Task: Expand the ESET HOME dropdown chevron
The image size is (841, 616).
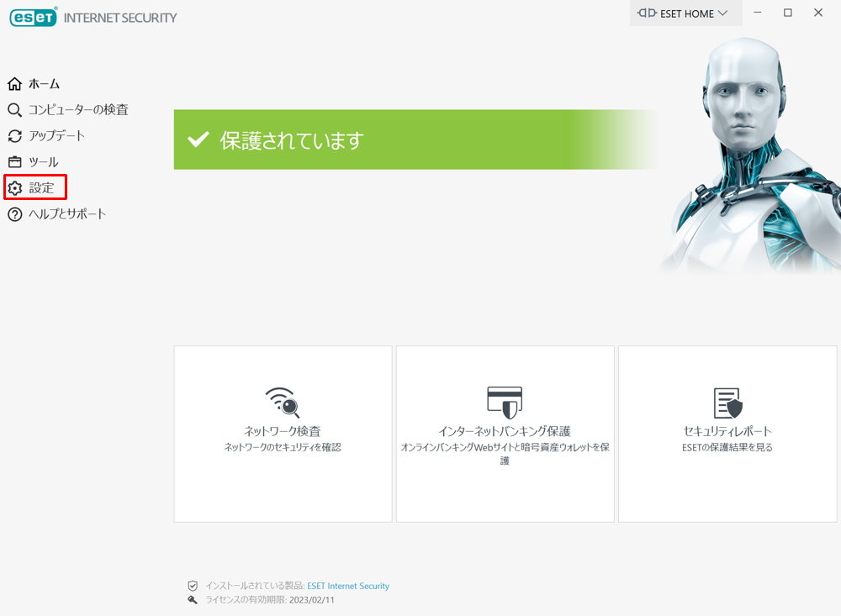Action: (x=723, y=13)
